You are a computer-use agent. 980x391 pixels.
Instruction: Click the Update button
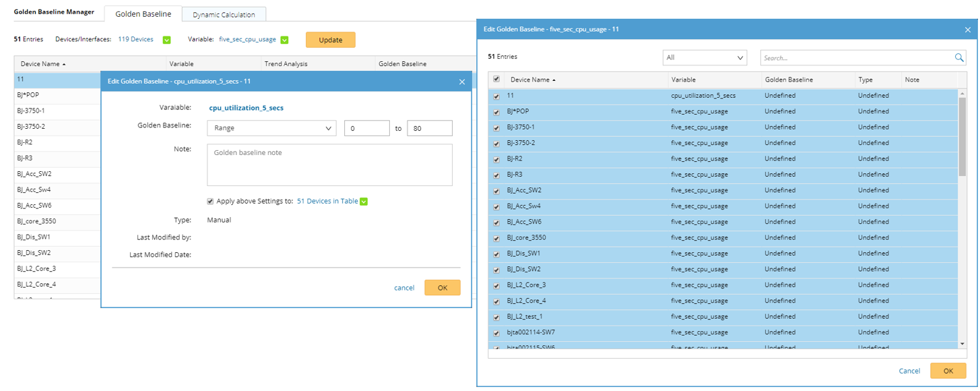[331, 40]
